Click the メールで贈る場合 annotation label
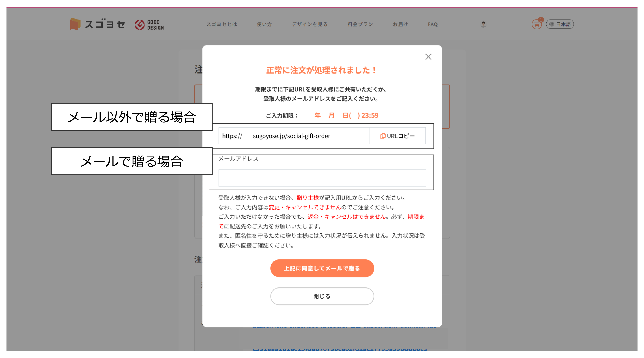The width and height of the screenshot is (644, 358). [132, 161]
